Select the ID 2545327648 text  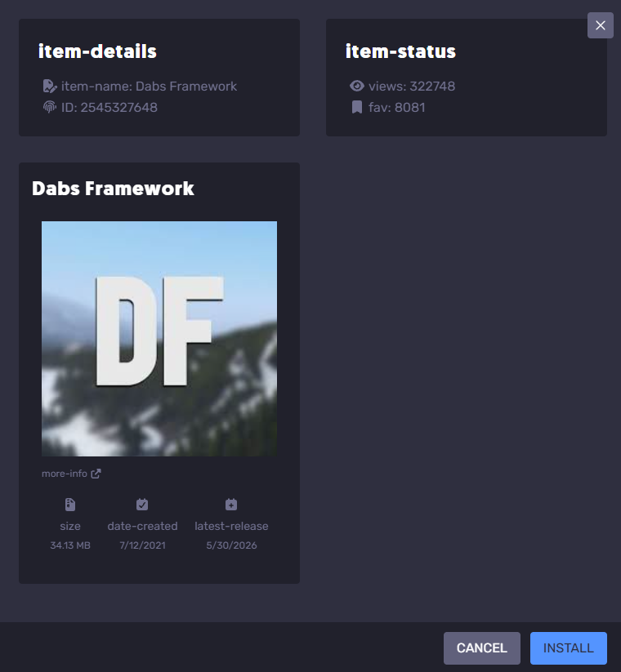point(109,107)
